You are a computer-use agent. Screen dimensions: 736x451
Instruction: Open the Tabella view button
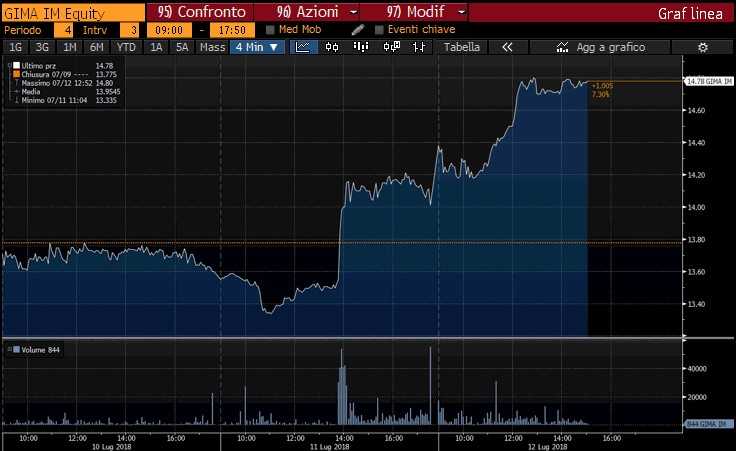coord(462,47)
